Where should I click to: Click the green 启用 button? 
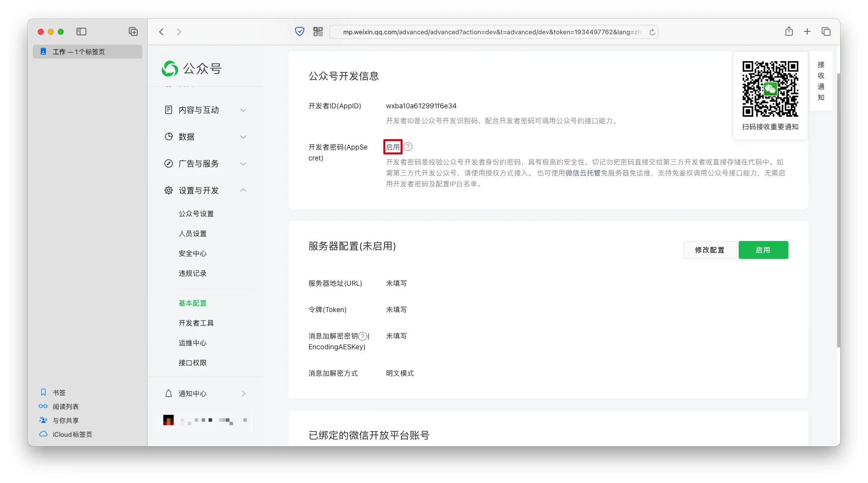pos(763,250)
